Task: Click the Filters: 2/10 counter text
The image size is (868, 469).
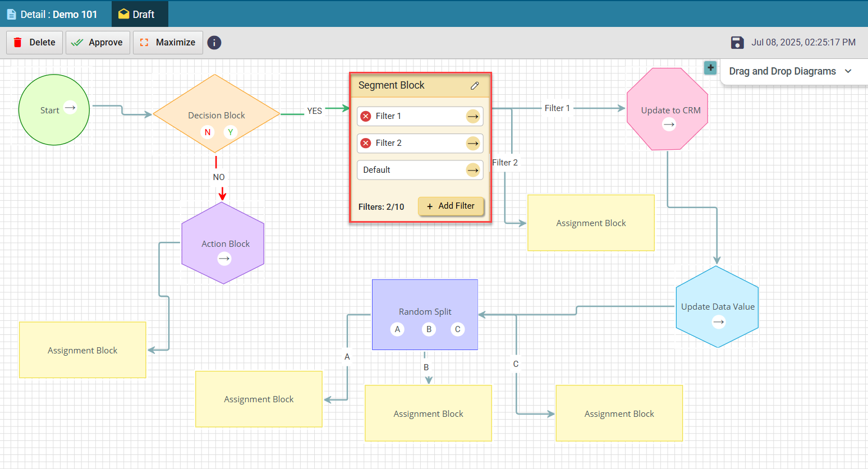Action: point(381,207)
